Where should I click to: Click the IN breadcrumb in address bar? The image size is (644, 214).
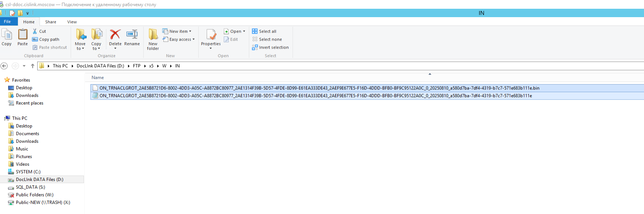click(x=177, y=66)
